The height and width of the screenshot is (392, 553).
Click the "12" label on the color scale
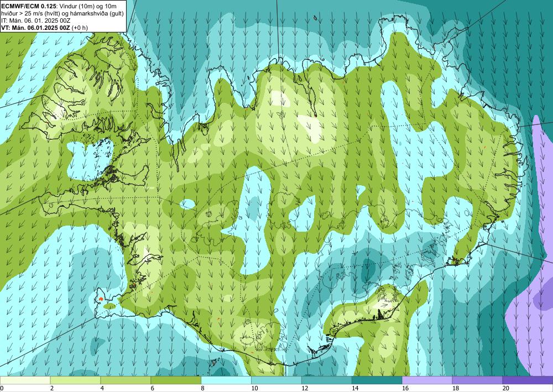tap(305, 388)
